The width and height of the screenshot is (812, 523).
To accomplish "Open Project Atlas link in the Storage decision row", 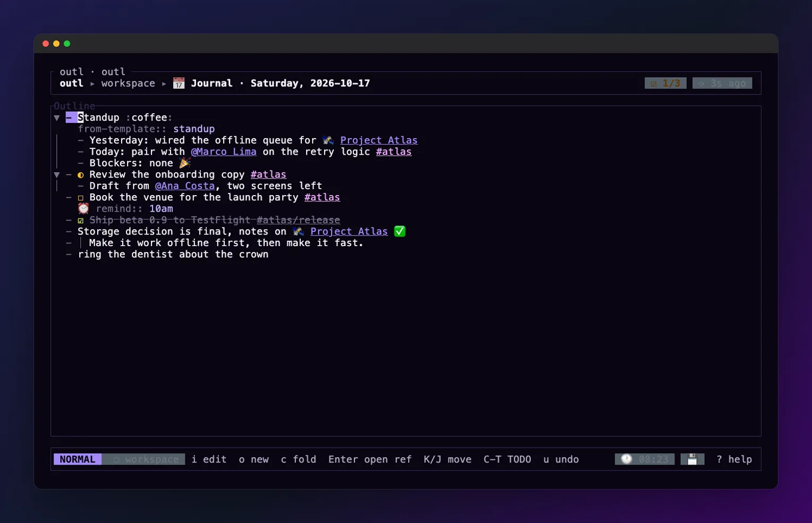I will click(349, 231).
